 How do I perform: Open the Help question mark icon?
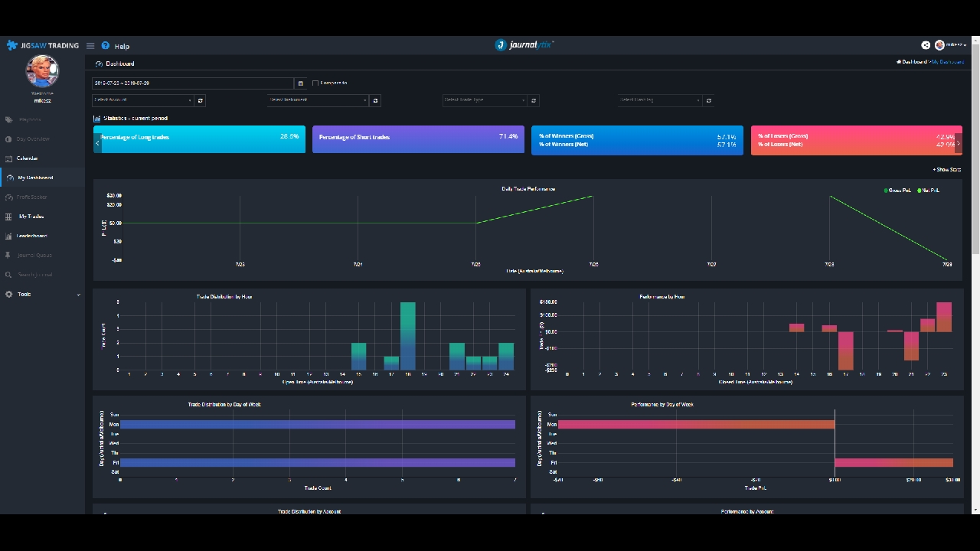pyautogui.click(x=106, y=46)
